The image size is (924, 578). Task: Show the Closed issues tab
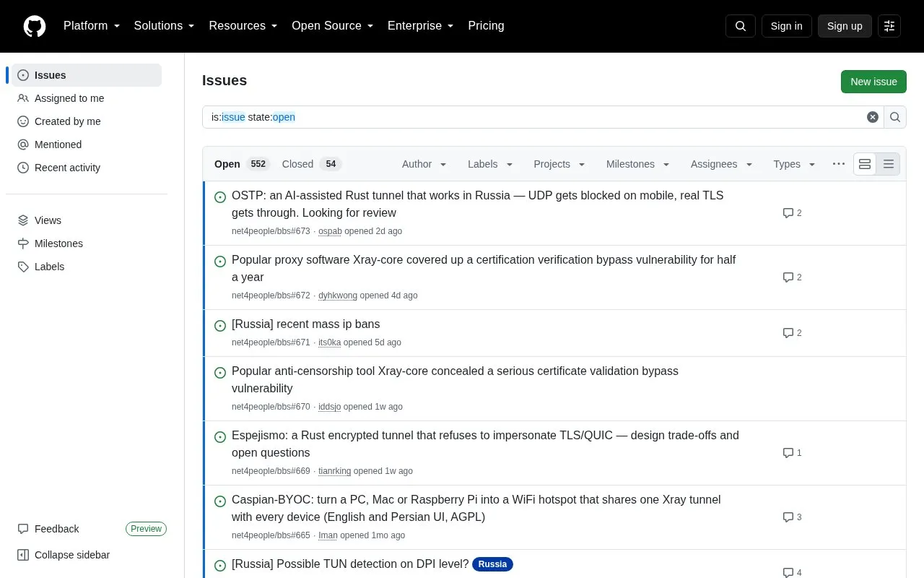point(312,164)
